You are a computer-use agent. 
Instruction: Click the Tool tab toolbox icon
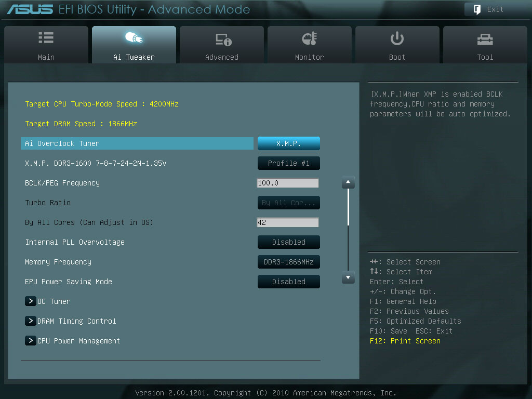[485, 39]
